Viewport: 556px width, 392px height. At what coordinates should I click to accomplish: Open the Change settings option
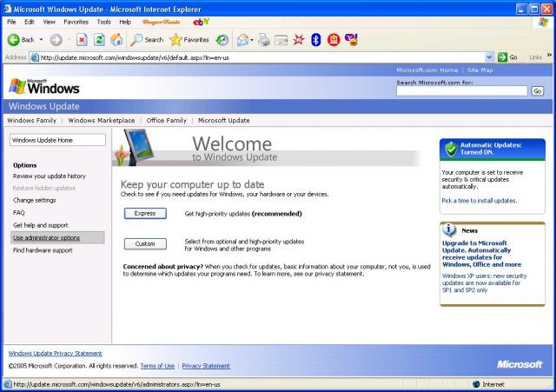click(x=35, y=201)
